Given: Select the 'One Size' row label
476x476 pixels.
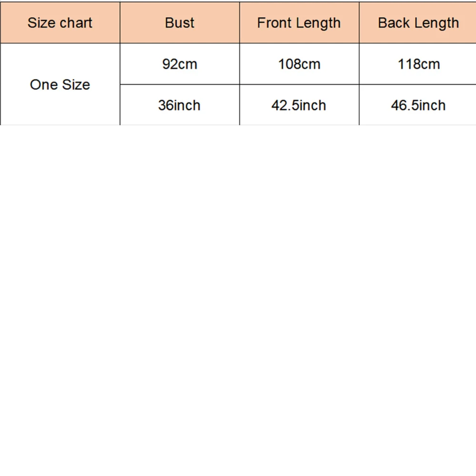Looking at the screenshot, I should 60,84.
